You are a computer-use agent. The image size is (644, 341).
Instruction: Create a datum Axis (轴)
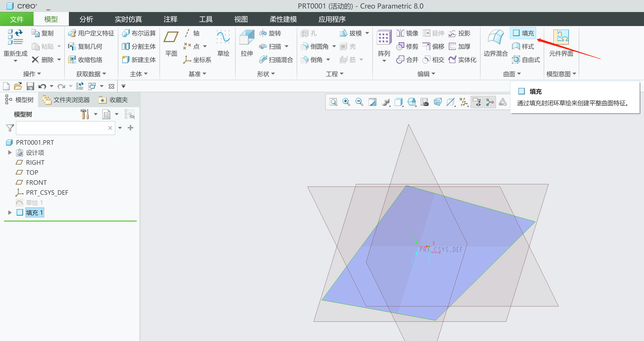click(x=192, y=33)
